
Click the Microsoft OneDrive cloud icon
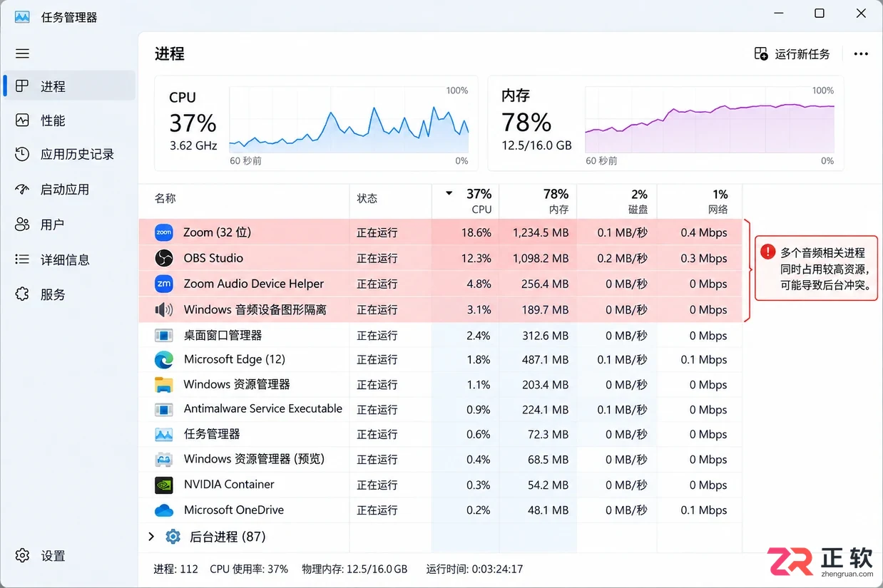[164, 510]
